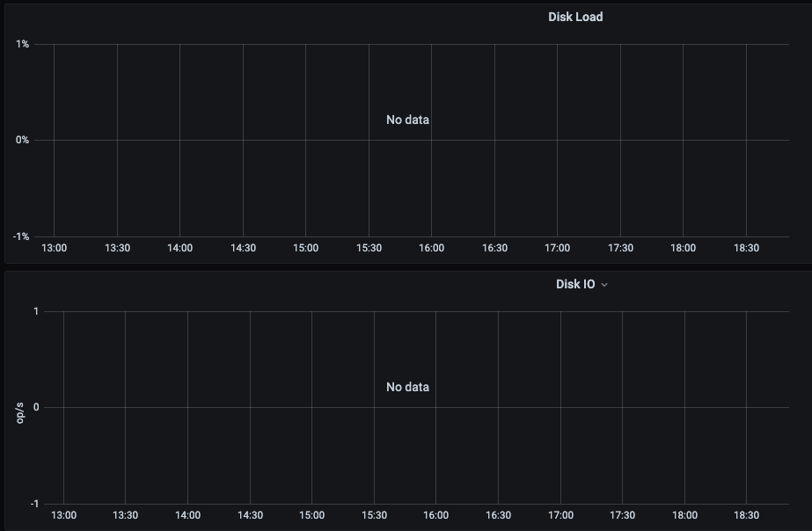Screen dimensions: 812x531
Task: Select the 1% label on Disk Load y-axis
Action: coord(22,45)
